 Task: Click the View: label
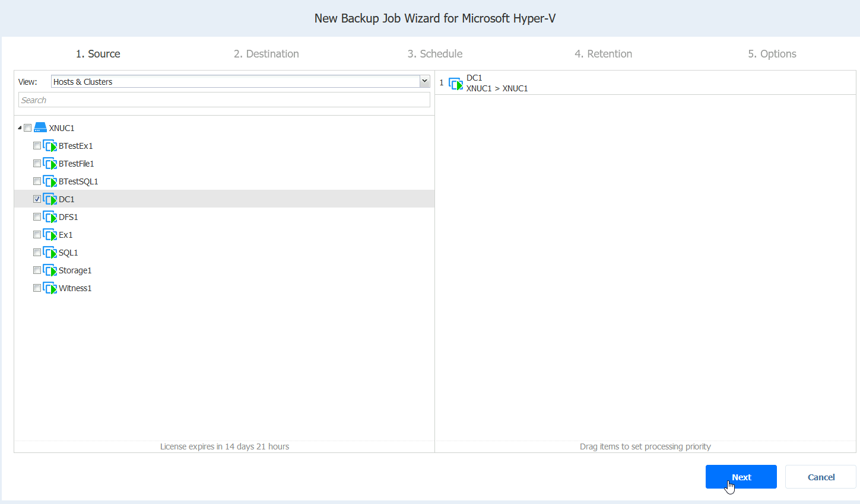28,82
